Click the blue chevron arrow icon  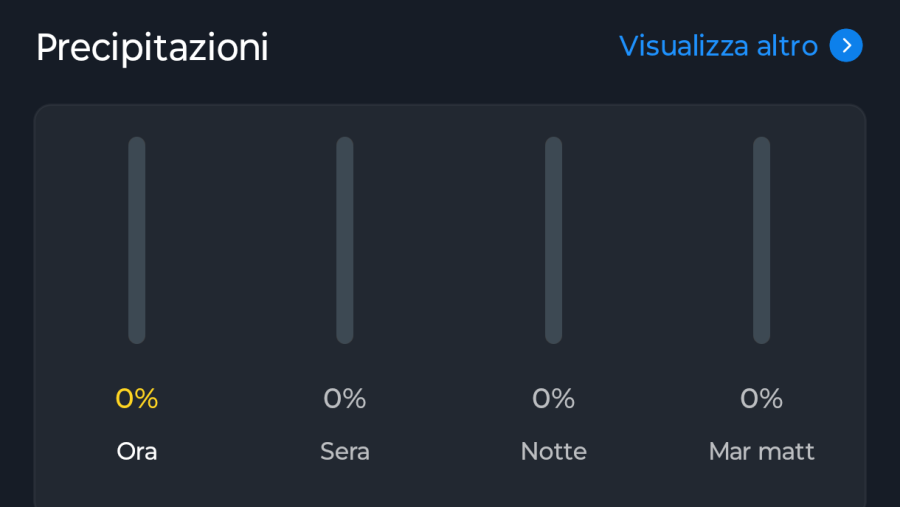846,45
